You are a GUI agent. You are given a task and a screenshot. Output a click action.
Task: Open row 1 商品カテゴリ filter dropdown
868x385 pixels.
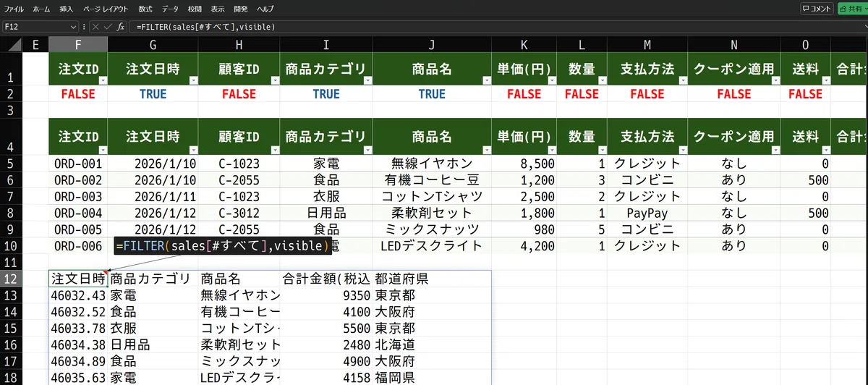click(367, 80)
